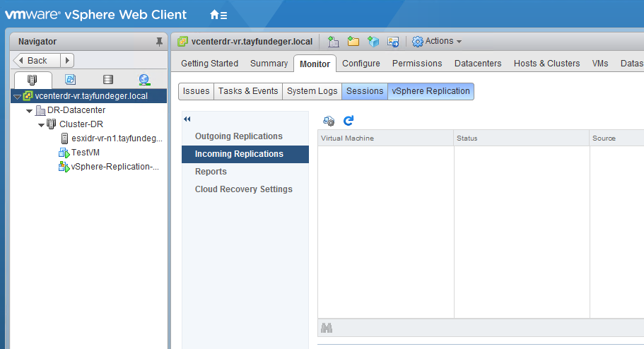Select the vSphere-Replication appliance VM

115,166
